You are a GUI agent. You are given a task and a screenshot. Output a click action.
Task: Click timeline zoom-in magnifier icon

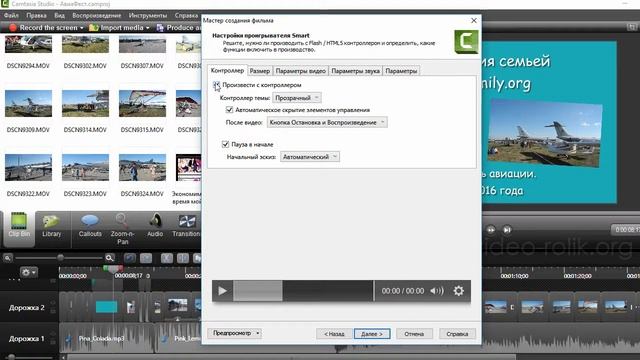tap(109, 258)
